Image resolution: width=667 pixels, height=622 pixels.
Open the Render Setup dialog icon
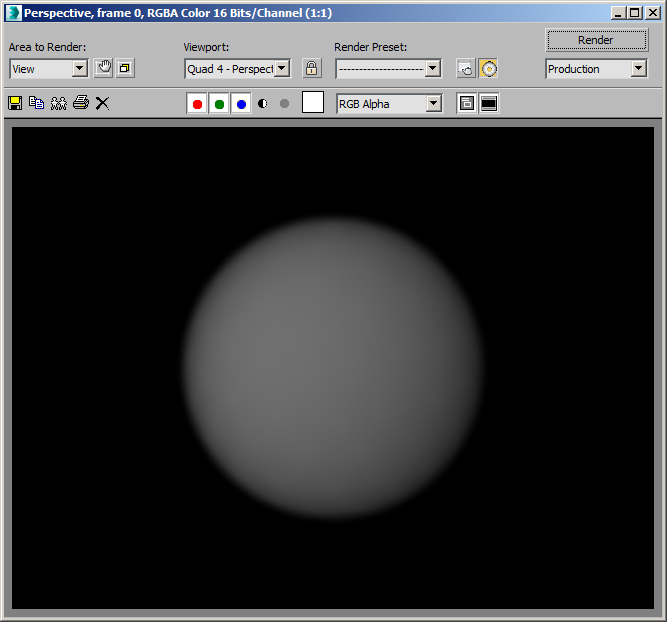coord(466,68)
